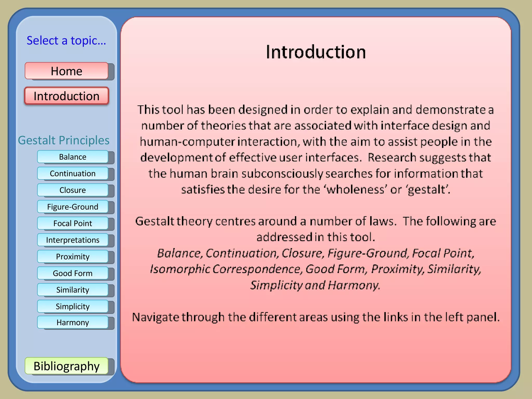Click the 'Navigate through the different areas' sentence
Viewport: 532px width, 399px height.
click(316, 317)
